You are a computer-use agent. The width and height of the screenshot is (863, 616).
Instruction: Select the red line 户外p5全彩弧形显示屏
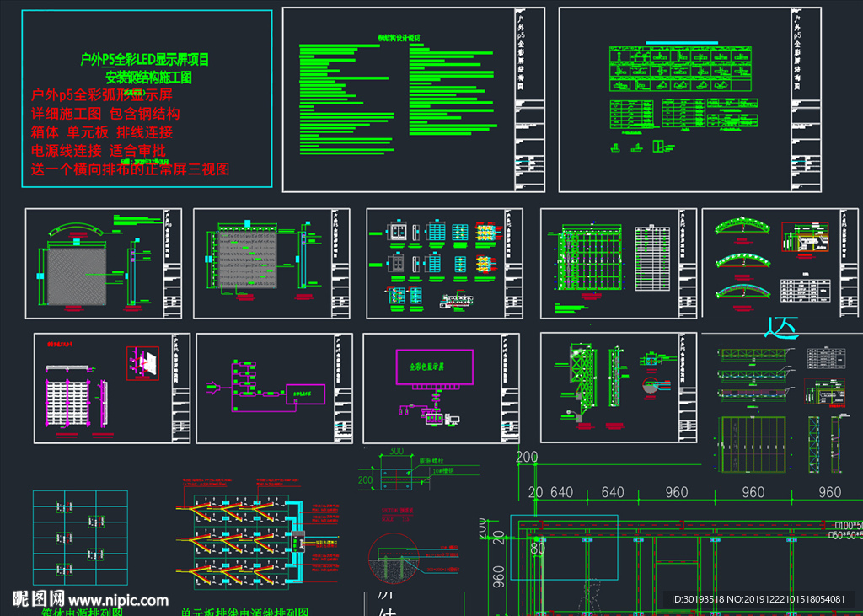coord(102,95)
